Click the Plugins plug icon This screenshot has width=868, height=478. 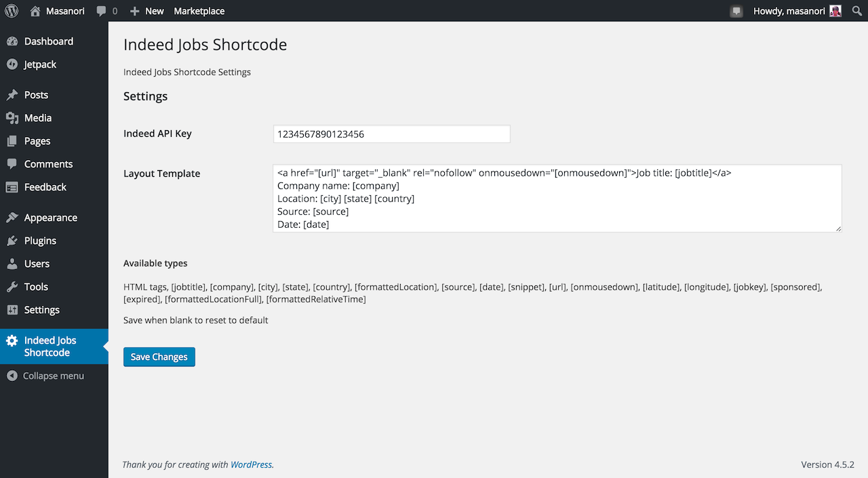(x=12, y=241)
